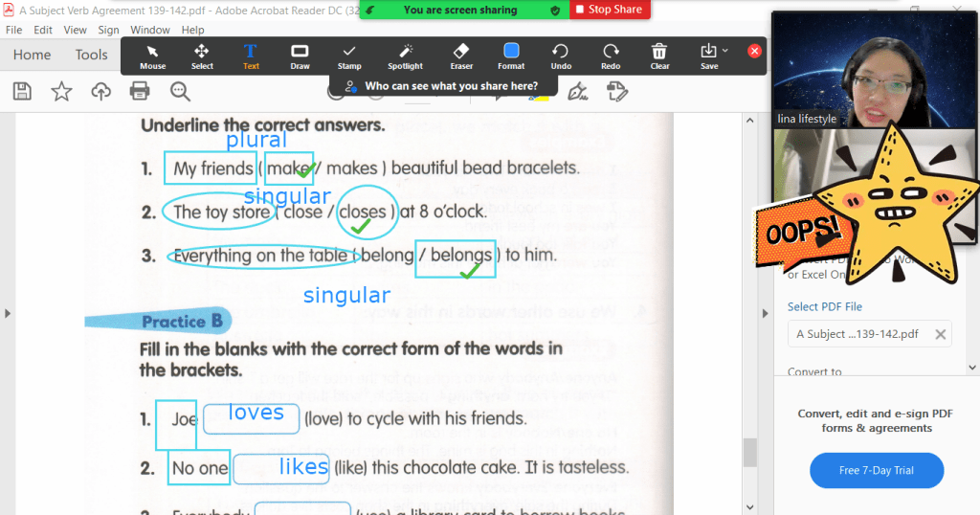This screenshot has height=515, width=980.
Task: Pick the Draw tool in annotation bar
Action: click(x=300, y=56)
